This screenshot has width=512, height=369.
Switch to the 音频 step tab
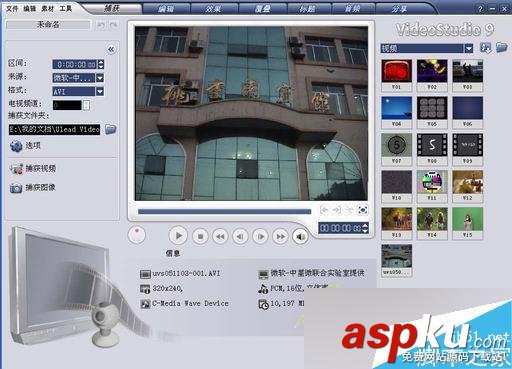point(353,9)
